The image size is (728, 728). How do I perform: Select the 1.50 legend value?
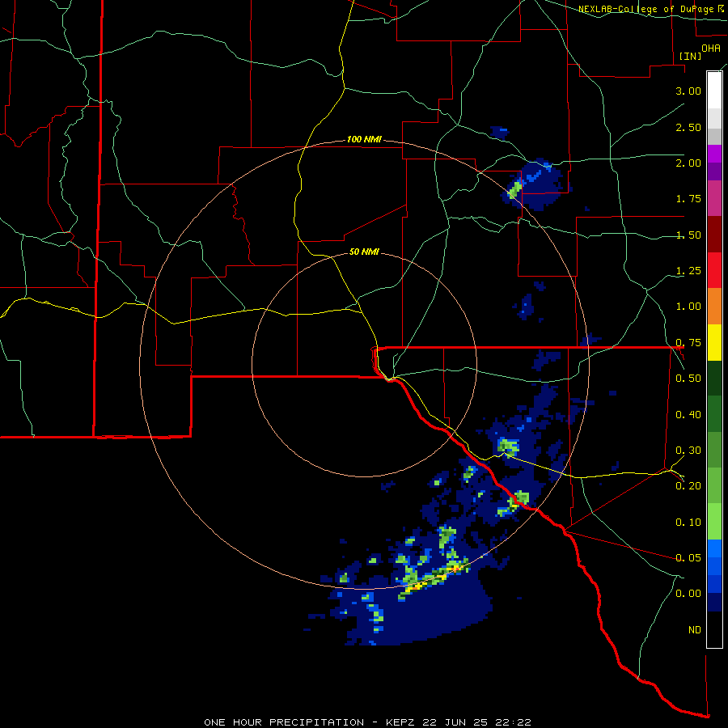[688, 235]
